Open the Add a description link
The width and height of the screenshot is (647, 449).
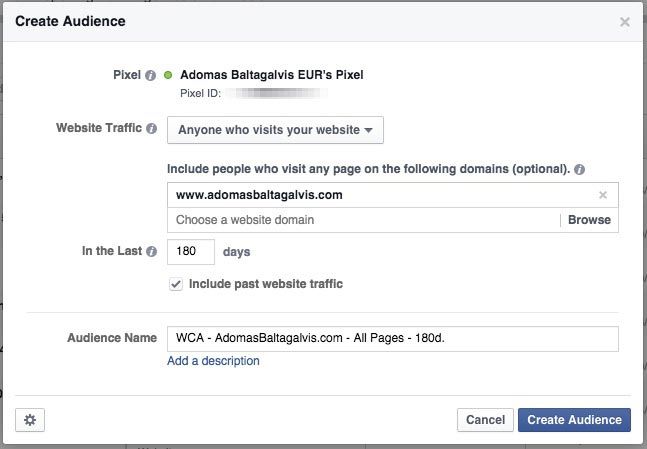pyautogui.click(x=213, y=361)
